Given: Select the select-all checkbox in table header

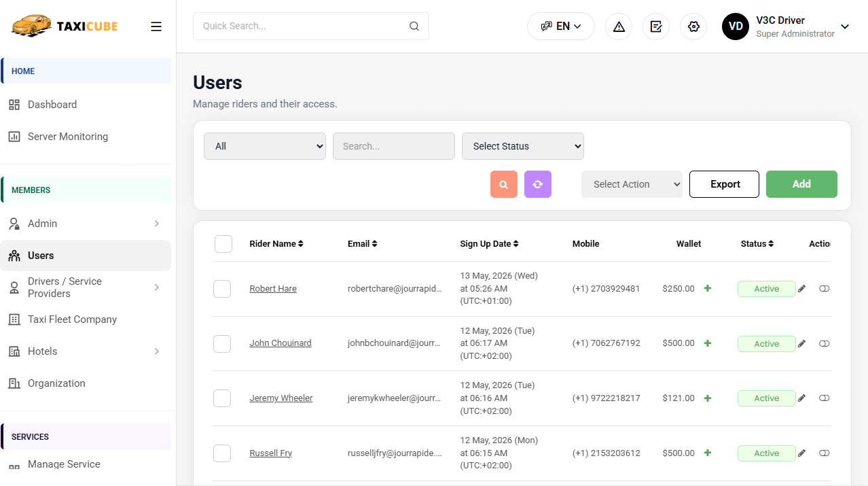Looking at the screenshot, I should pos(223,244).
